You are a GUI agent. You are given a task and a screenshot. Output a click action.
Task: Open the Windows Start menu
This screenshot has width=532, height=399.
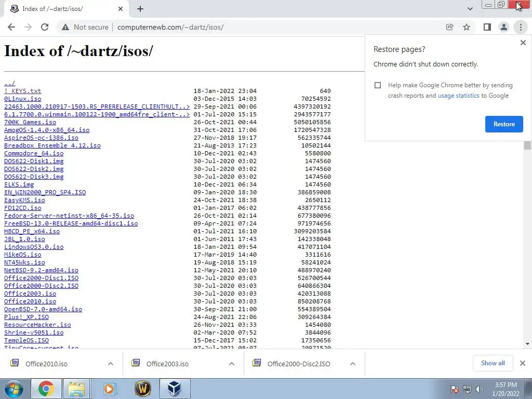click(14, 389)
